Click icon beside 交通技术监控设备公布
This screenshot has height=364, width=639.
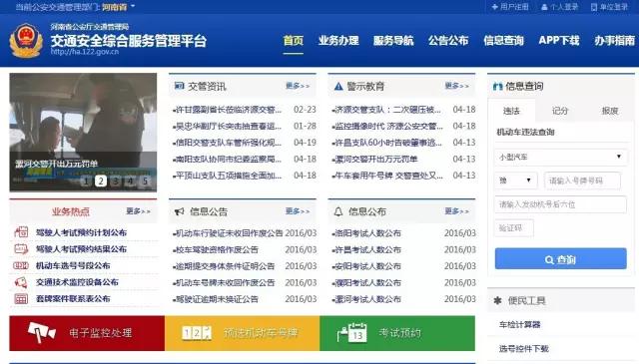pyautogui.click(x=21, y=282)
